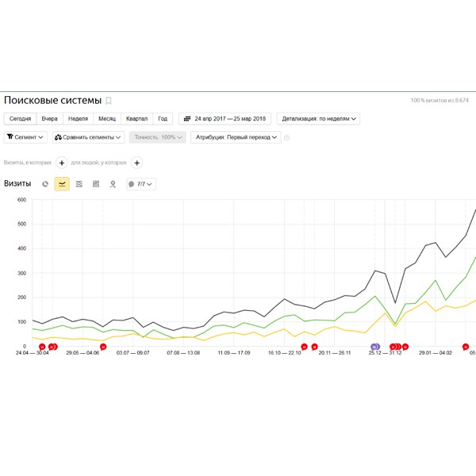
Task: Switch to stacked area chart view
Action: 79,184
